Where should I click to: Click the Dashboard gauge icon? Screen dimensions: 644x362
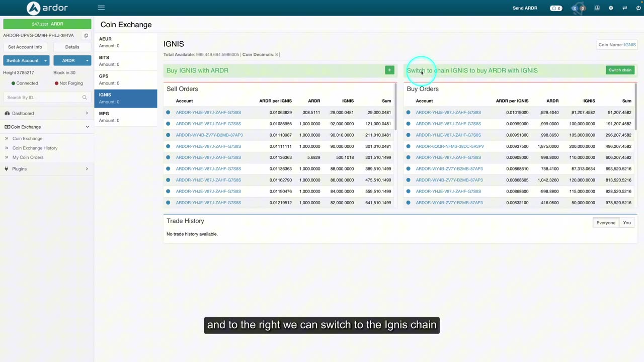point(7,114)
